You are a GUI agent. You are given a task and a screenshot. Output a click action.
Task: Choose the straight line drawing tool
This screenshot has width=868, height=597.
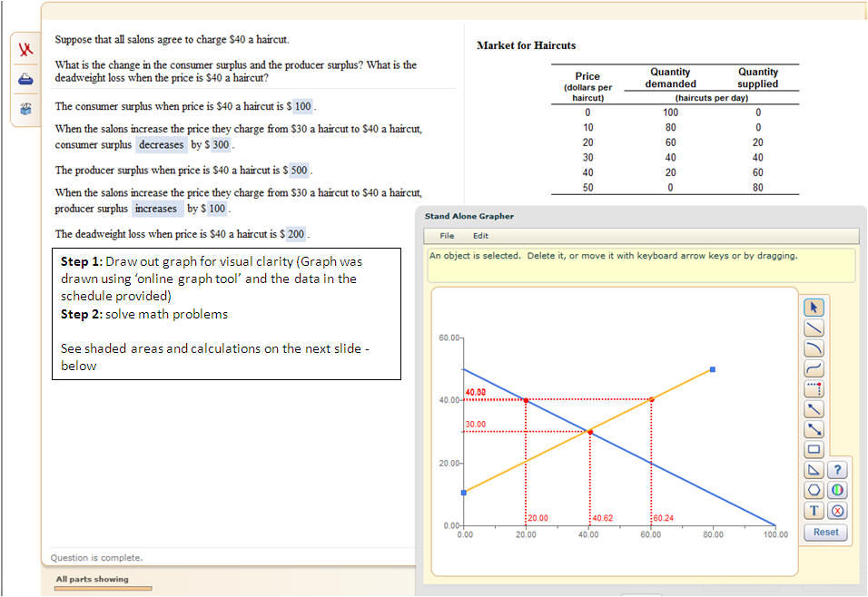click(814, 328)
